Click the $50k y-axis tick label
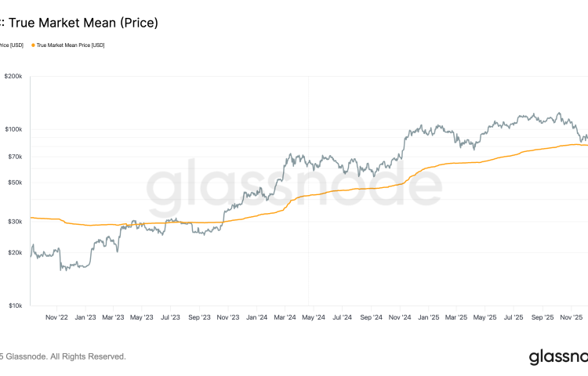Screen dimensions: 588x376 coord(16,183)
